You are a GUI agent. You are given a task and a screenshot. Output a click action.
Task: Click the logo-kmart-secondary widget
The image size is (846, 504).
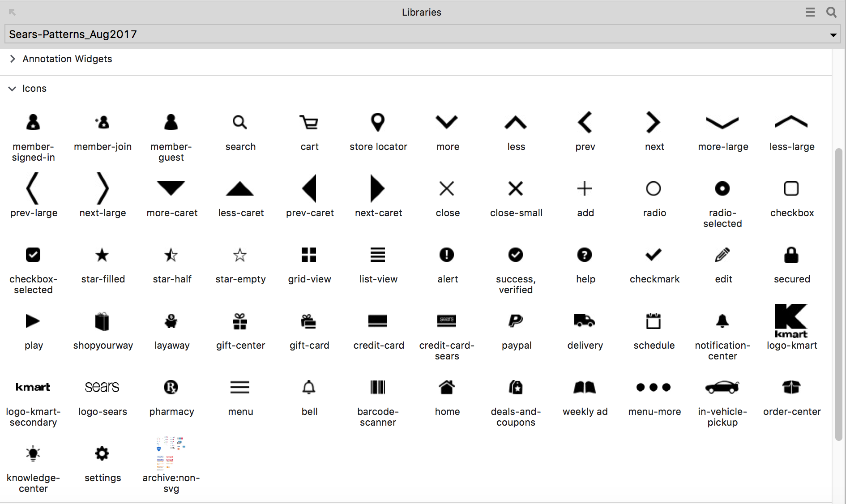[x=33, y=387]
